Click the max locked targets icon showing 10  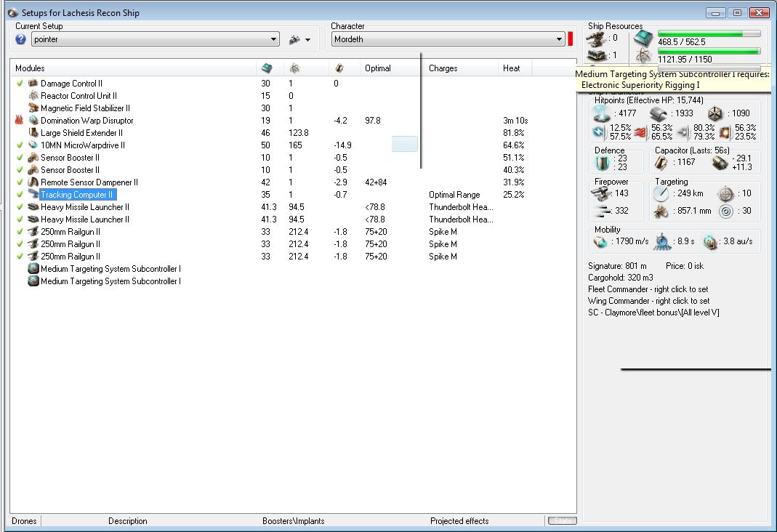tap(725, 193)
